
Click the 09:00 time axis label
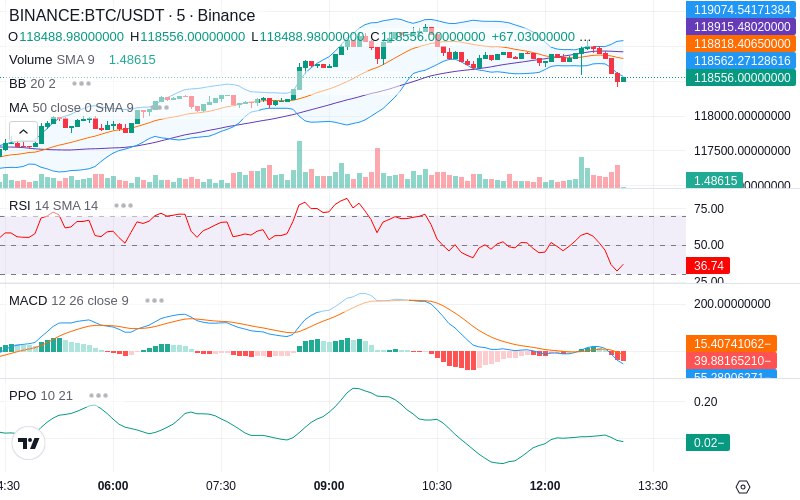329,486
